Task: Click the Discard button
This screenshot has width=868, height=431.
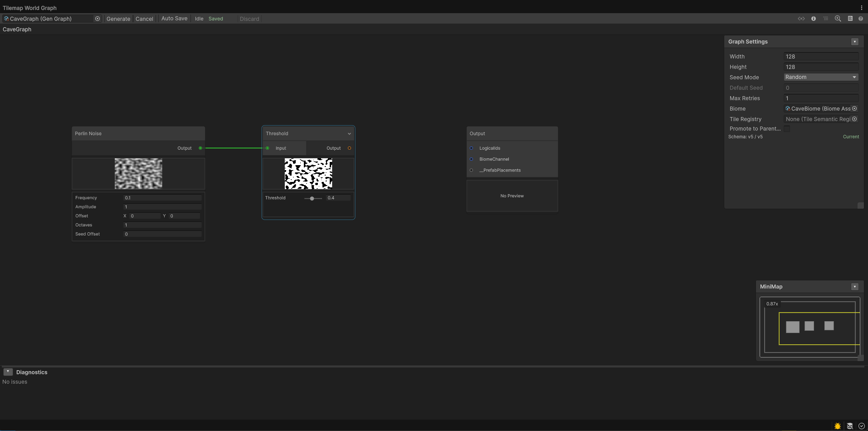Action: (x=249, y=19)
